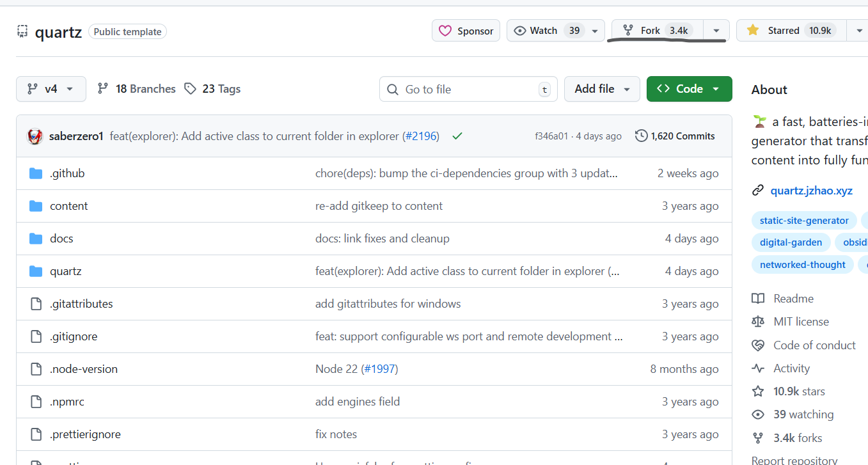Open the 1,620 Commits history
This screenshot has width=868, height=465.
[675, 136]
